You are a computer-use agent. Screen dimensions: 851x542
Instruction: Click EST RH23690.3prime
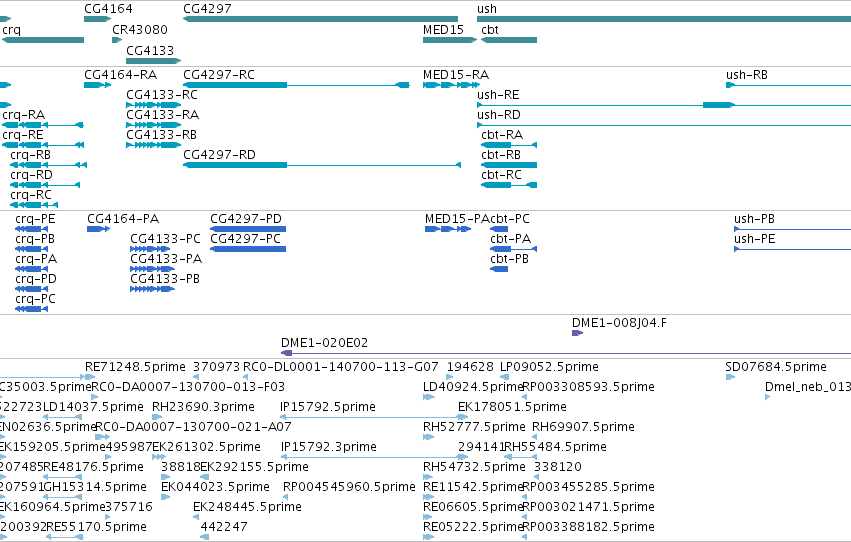(x=203, y=407)
